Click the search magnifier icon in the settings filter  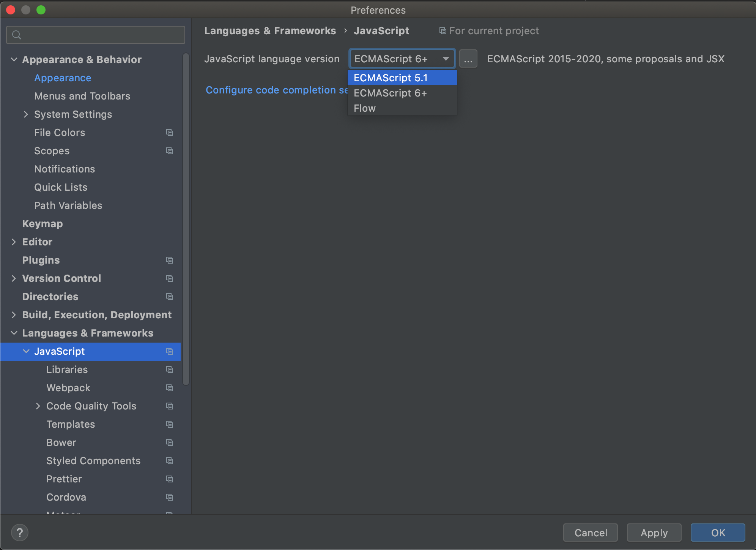(17, 35)
